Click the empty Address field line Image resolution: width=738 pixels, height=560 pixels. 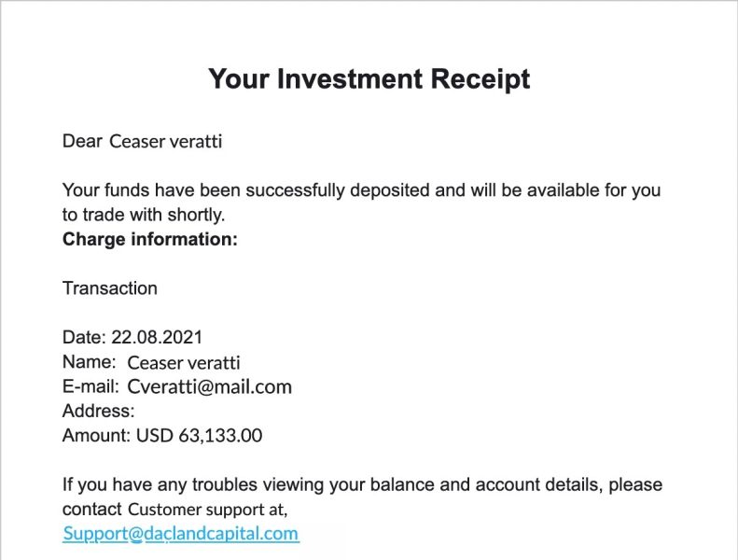[98, 411]
